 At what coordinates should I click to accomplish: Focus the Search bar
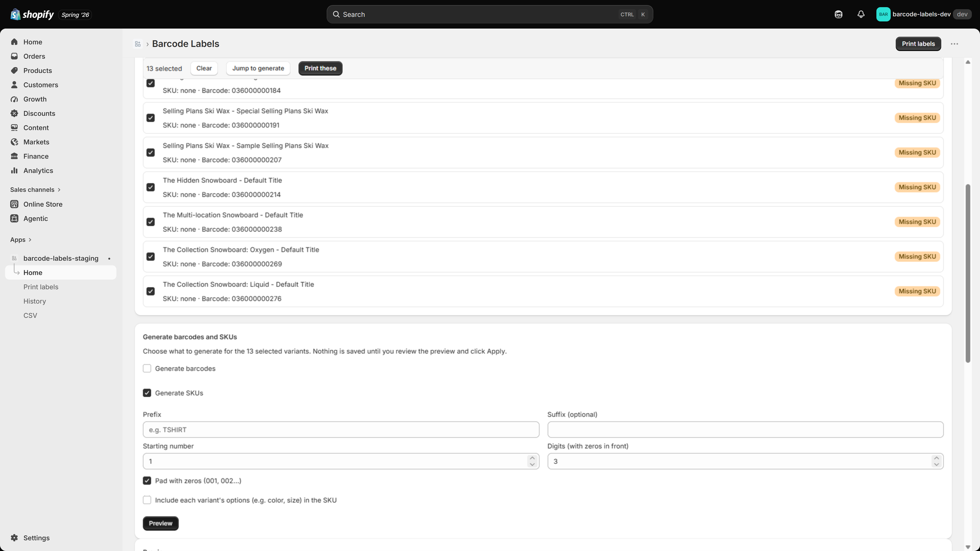(x=490, y=14)
